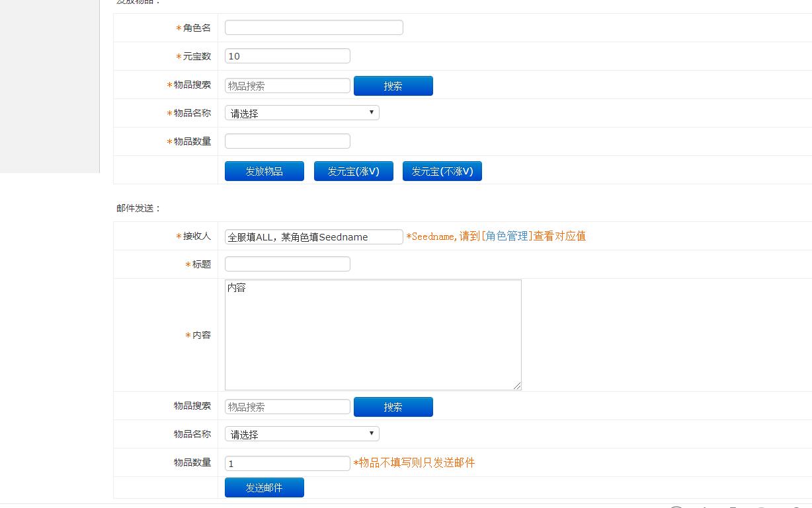812x508 pixels.
Task: Click the 角色名 text input field
Action: click(313, 28)
